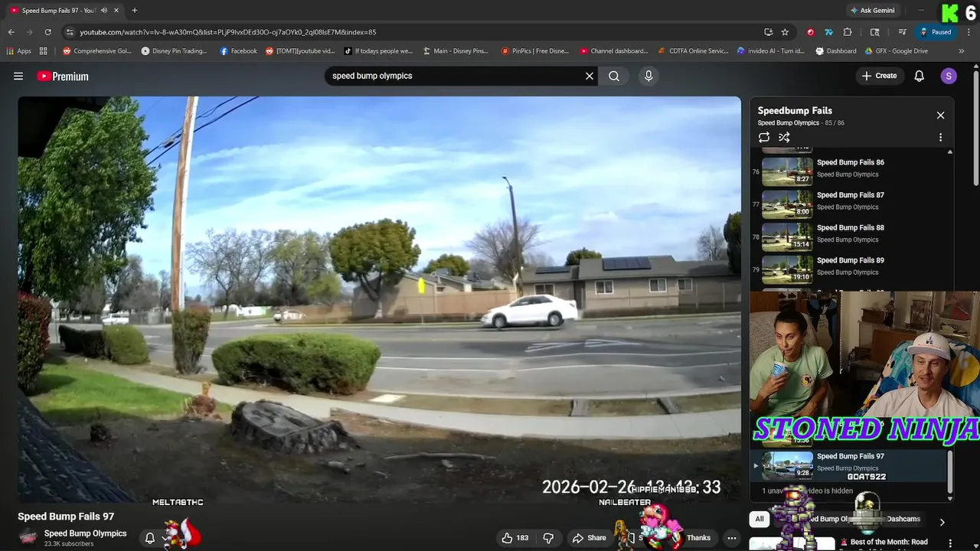Select Speed Bump Fails 89 title
The width and height of the screenshot is (980, 551).
(x=850, y=261)
